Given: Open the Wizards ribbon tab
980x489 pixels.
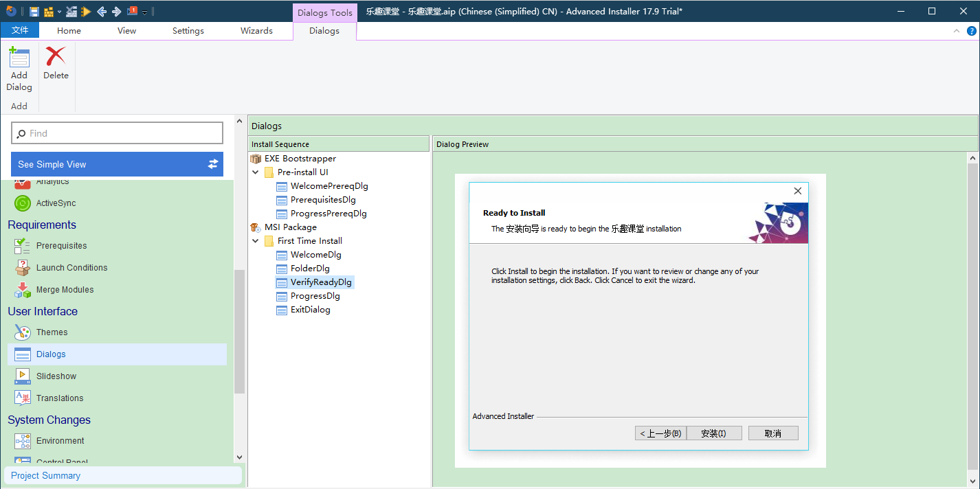Looking at the screenshot, I should click(x=257, y=31).
